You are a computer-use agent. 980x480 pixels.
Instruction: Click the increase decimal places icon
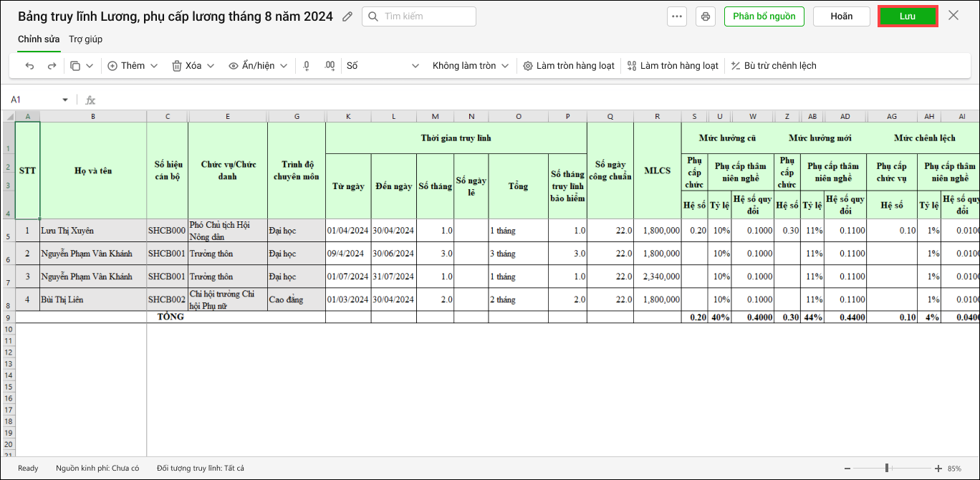coord(330,66)
